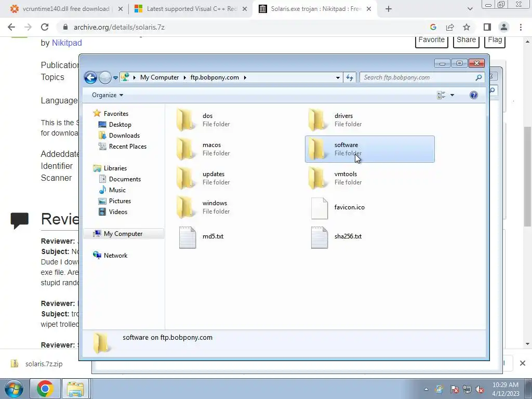The height and width of the screenshot is (399, 532).
Task: Select Network in navigation pane
Action: [x=115, y=256]
